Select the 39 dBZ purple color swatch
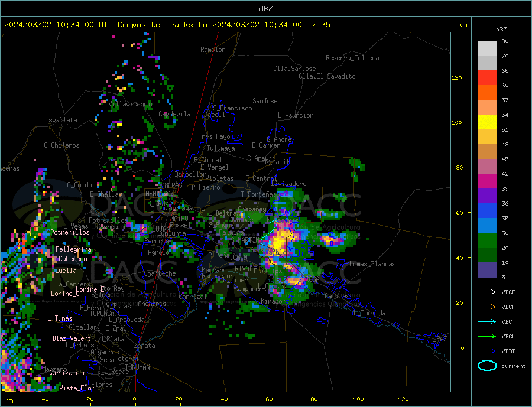Image resolution: width=532 pixels, height=407 pixels. coord(487,196)
